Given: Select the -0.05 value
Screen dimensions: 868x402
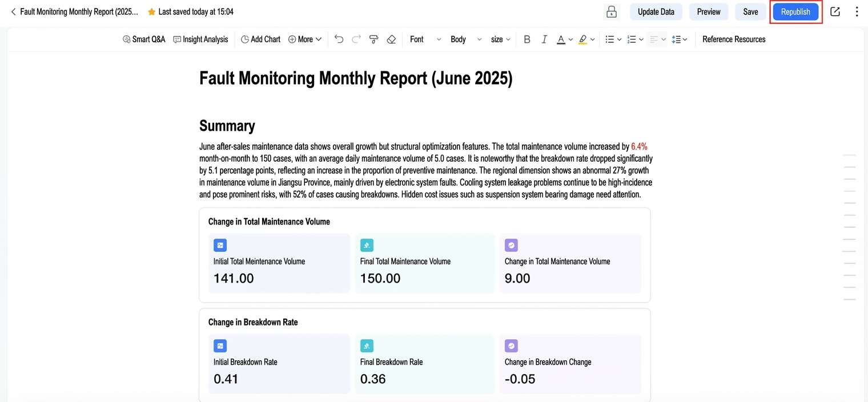Looking at the screenshot, I should click(520, 379).
